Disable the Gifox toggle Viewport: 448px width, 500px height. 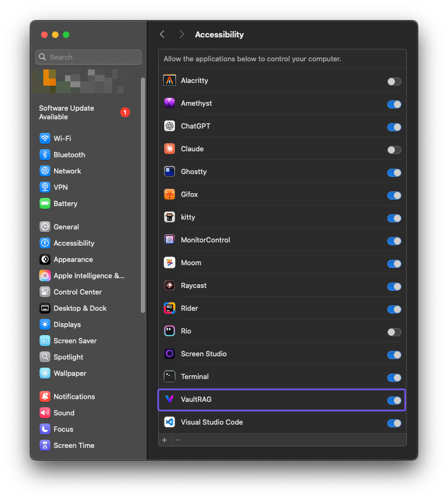[x=394, y=195]
